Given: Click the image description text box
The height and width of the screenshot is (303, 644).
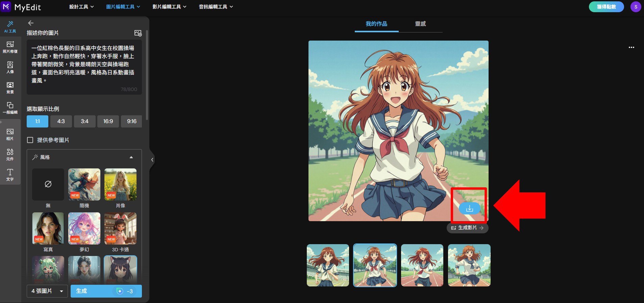Looking at the screenshot, I should 84,67.
